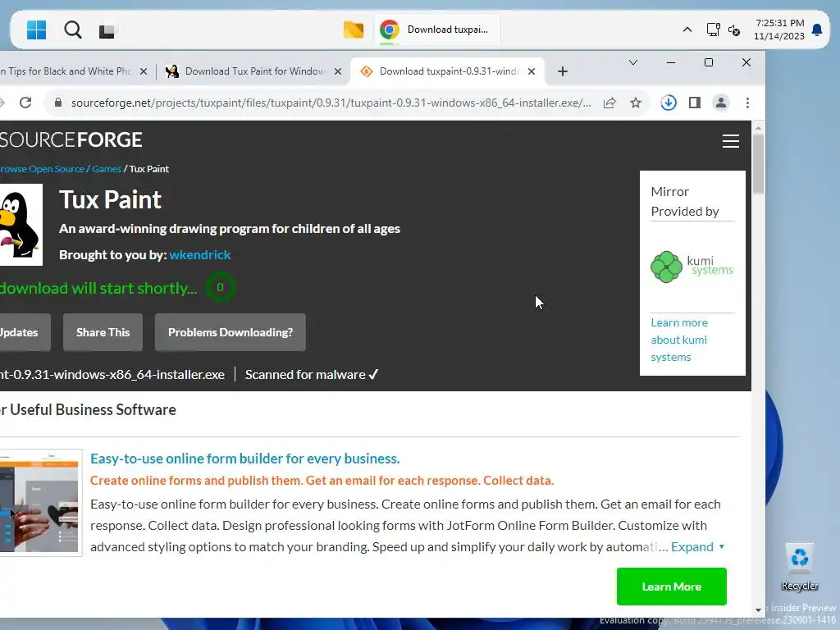840x630 pixels.
Task: Open the Chrome tab search dropdown
Action: [632, 62]
